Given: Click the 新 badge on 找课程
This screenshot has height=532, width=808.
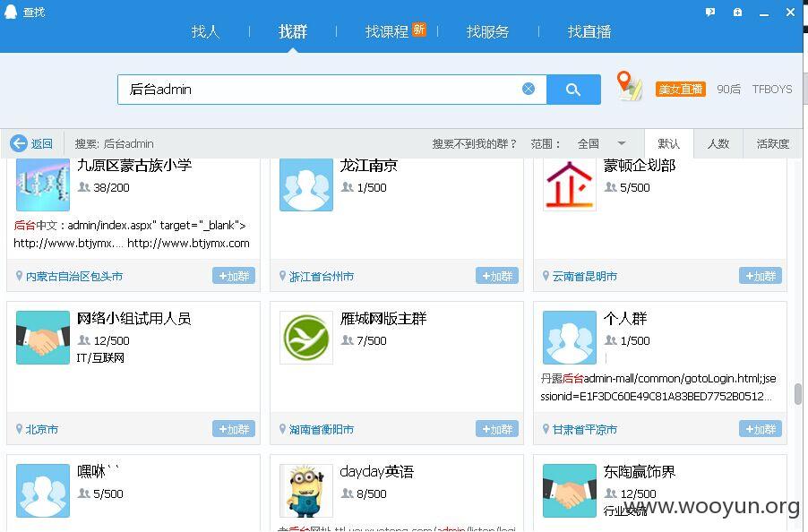Looking at the screenshot, I should (x=419, y=30).
